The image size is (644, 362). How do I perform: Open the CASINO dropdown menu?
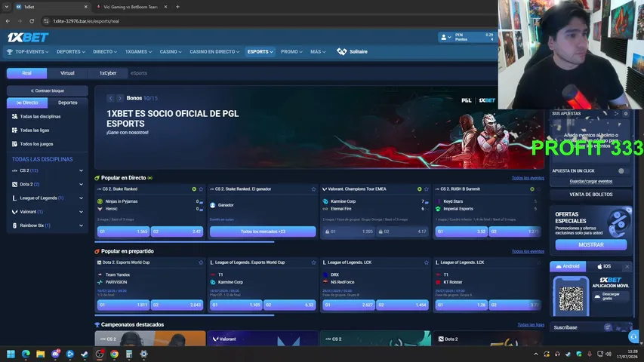[x=171, y=52]
